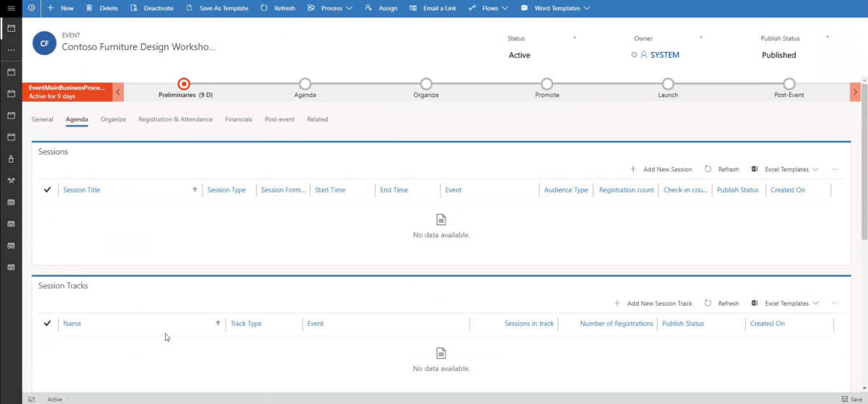
Task: Select the Agenda process stage circle
Action: click(305, 84)
